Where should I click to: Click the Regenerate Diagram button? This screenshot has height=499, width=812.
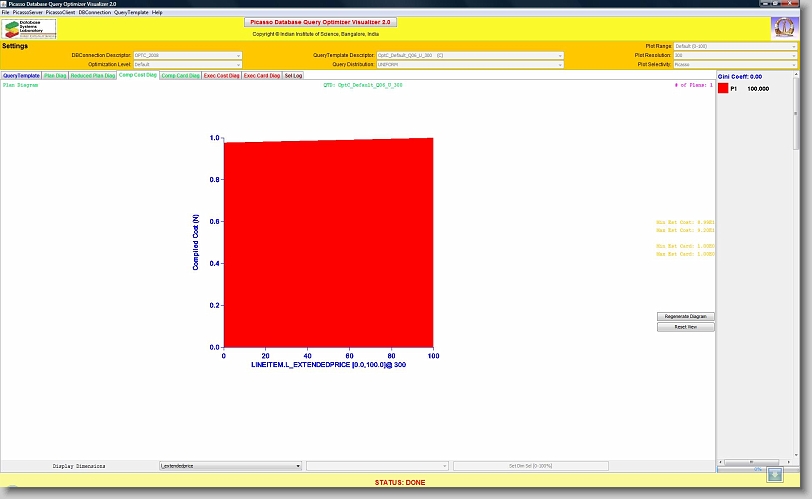(686, 316)
